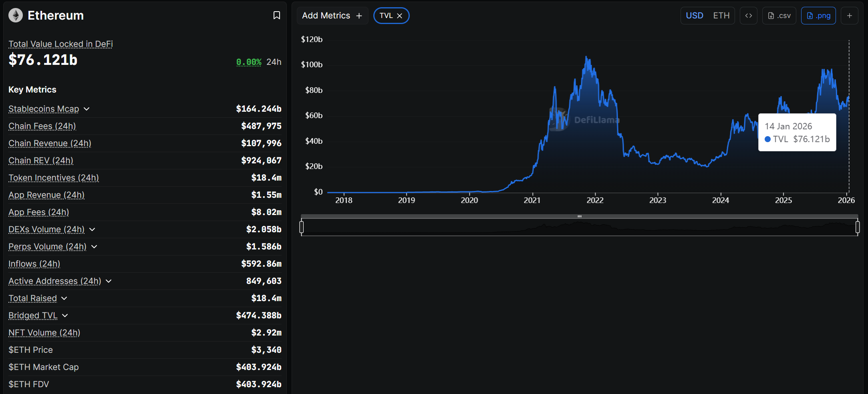868x394 pixels.
Task: Click the plus icon at top right
Action: tap(849, 16)
